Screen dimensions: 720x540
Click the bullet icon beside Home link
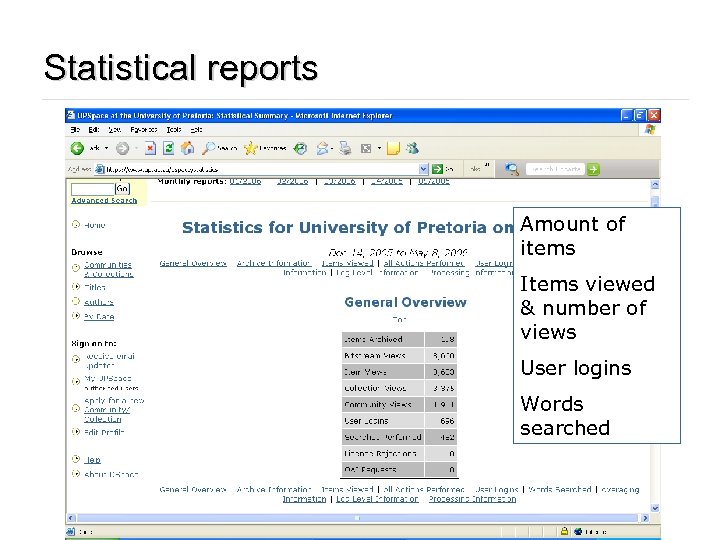(76, 225)
